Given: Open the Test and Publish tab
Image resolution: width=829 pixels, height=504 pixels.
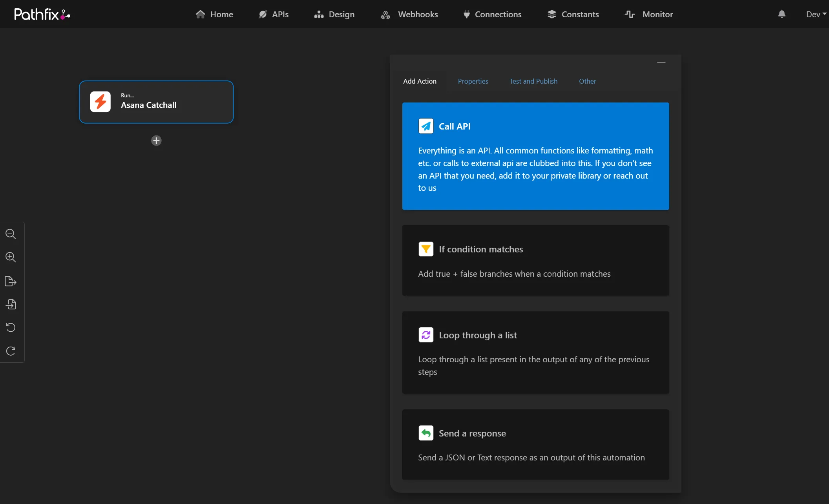Looking at the screenshot, I should pos(533,81).
